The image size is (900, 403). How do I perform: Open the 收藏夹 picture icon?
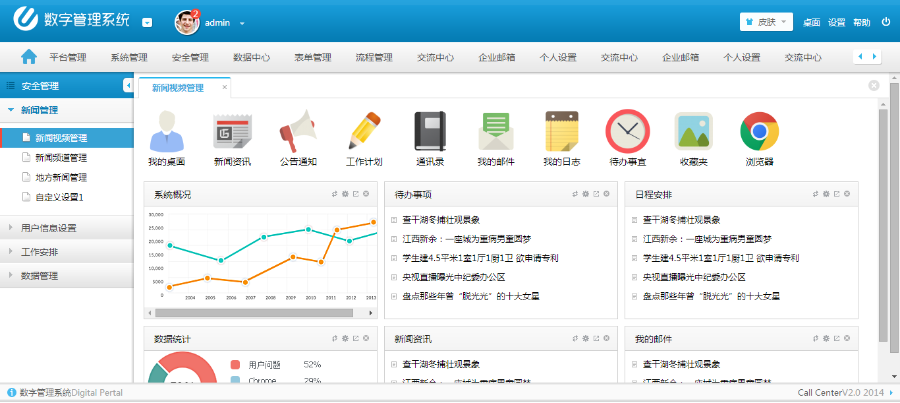coord(693,131)
